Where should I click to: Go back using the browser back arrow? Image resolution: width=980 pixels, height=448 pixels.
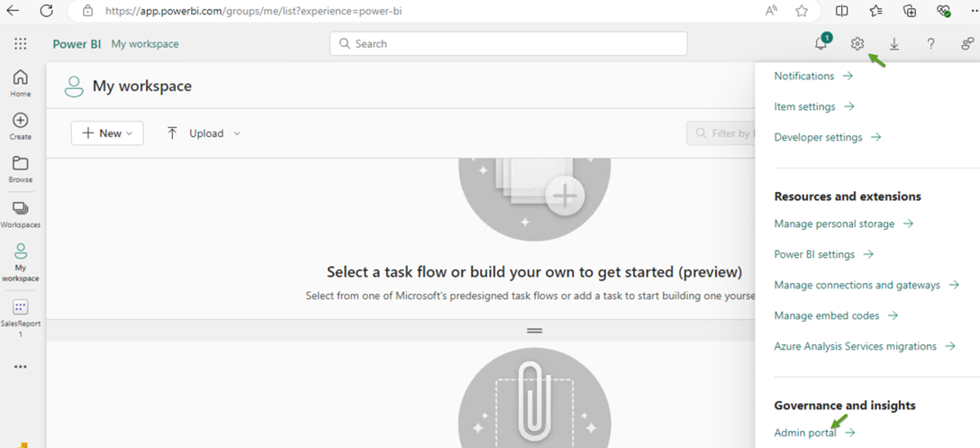(x=14, y=11)
